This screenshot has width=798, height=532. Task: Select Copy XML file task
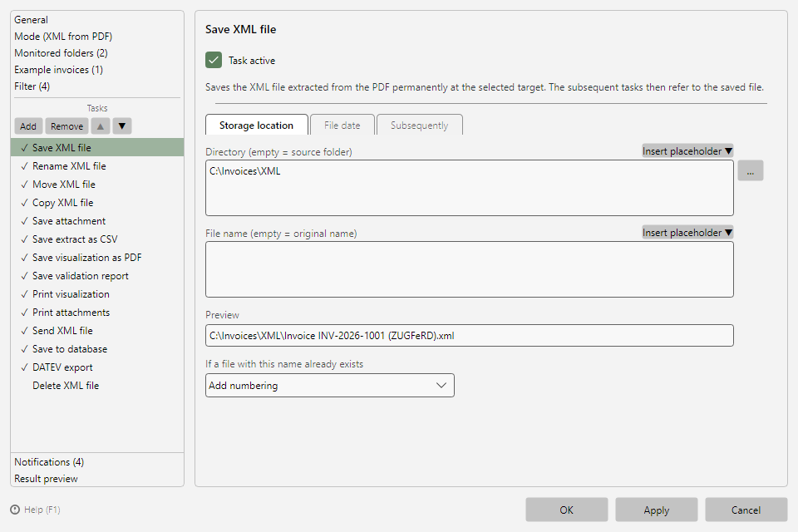click(x=97, y=203)
